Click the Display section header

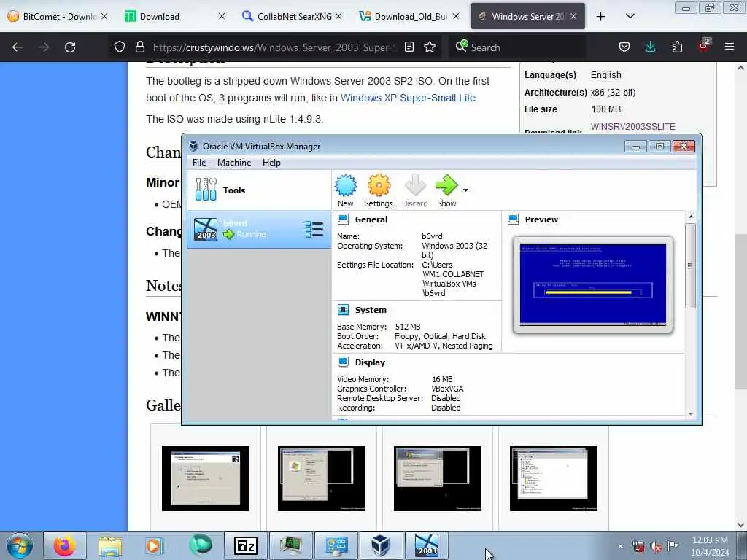(370, 362)
